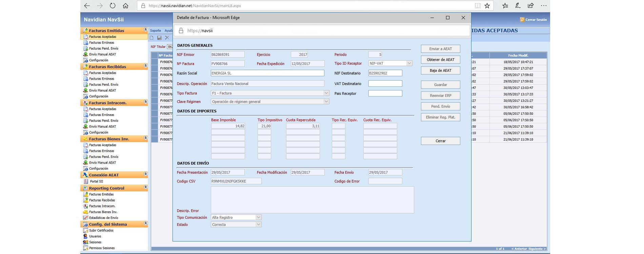Click the save disk icon in toolbar

(x=159, y=38)
